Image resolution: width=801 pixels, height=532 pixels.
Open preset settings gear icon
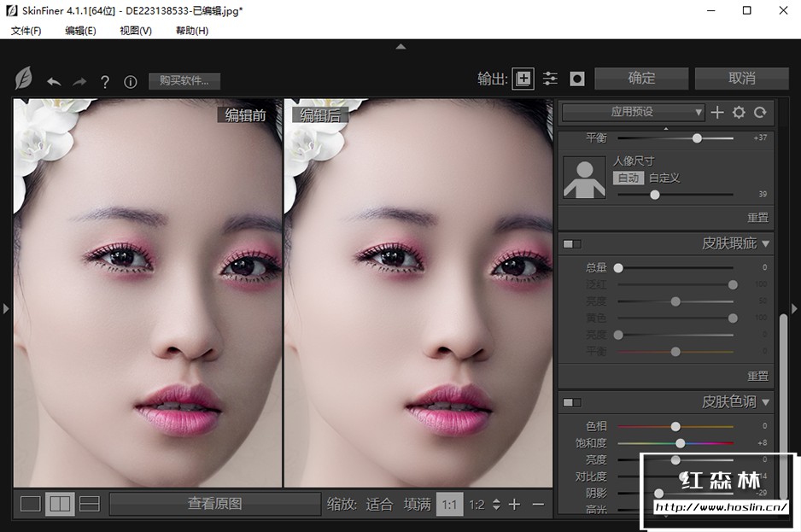739,113
